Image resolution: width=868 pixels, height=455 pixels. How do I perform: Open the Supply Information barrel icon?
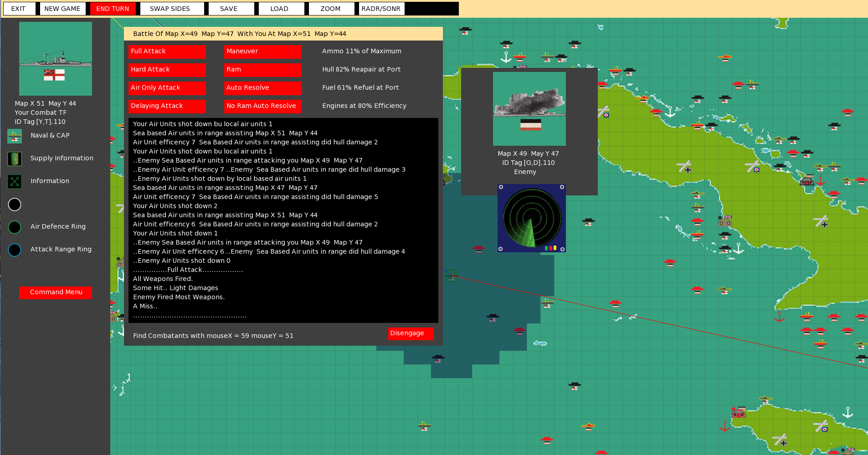(15, 158)
